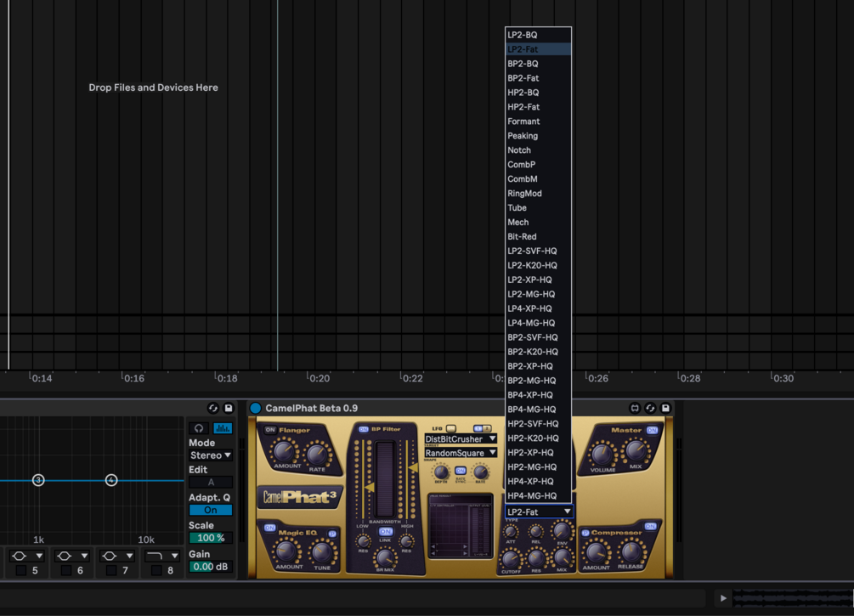Image resolution: width=854 pixels, height=616 pixels.
Task: Toggle Adapt. Q On button
Action: click(211, 511)
